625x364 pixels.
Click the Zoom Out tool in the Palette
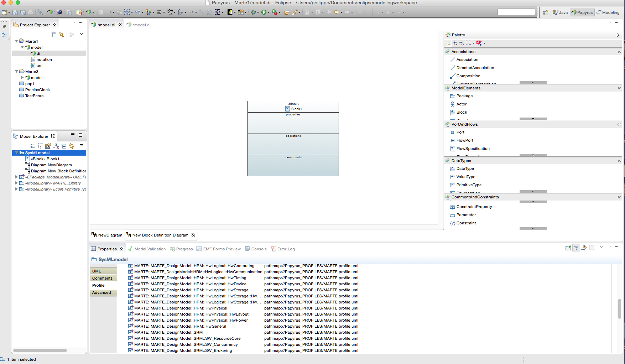coord(462,43)
